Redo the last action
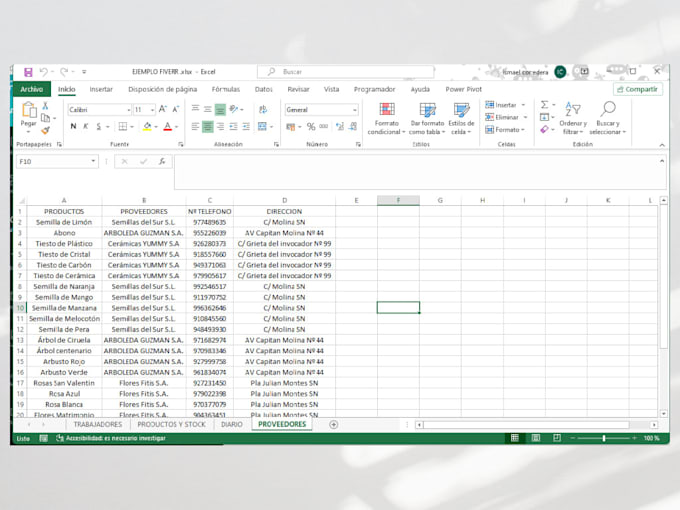The width and height of the screenshot is (680, 510). (x=64, y=72)
